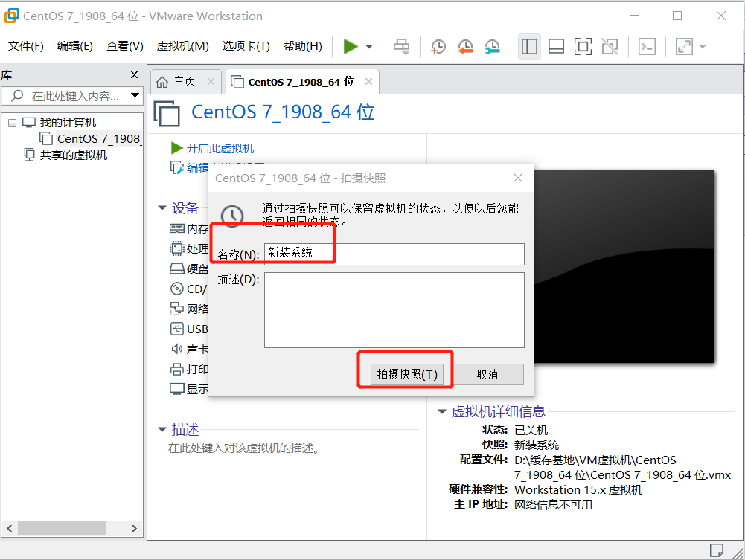This screenshot has height=560, width=745.
Task: Click the Unity mode toolbar icon
Action: point(610,47)
